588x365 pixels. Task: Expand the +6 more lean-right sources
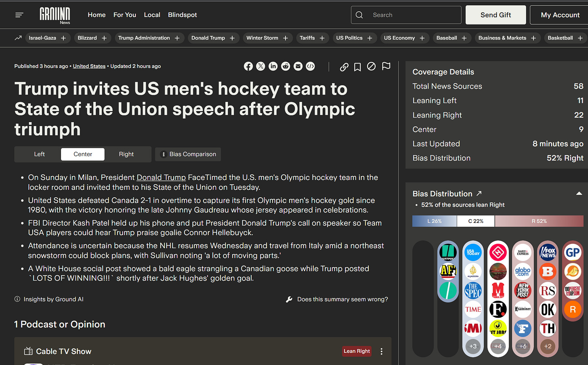pyautogui.click(x=523, y=346)
